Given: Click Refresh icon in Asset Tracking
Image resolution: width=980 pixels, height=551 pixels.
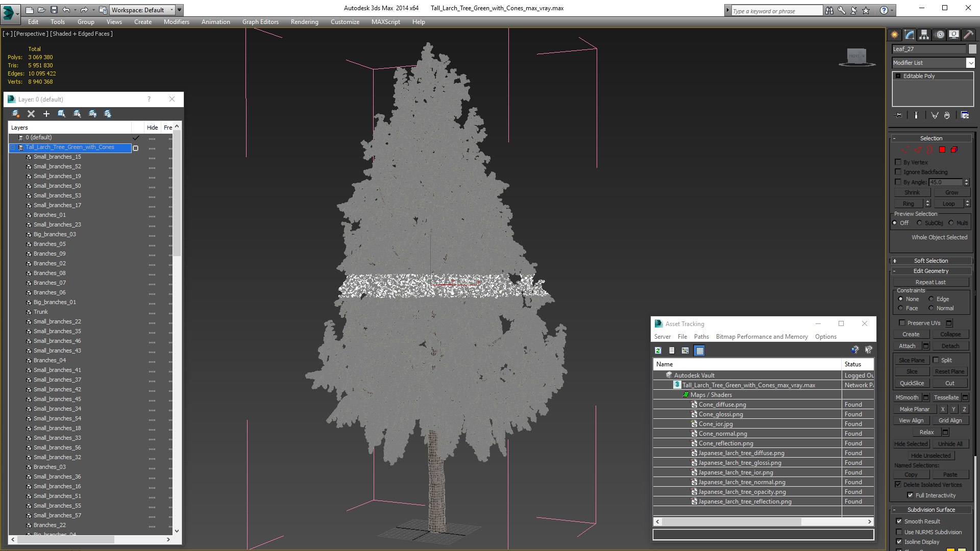Looking at the screenshot, I should 658,350.
